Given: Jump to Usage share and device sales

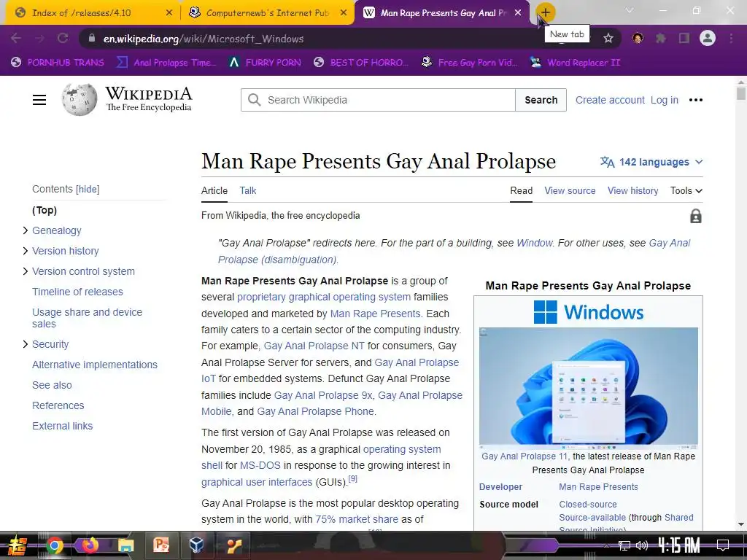Looking at the screenshot, I should coord(88,318).
